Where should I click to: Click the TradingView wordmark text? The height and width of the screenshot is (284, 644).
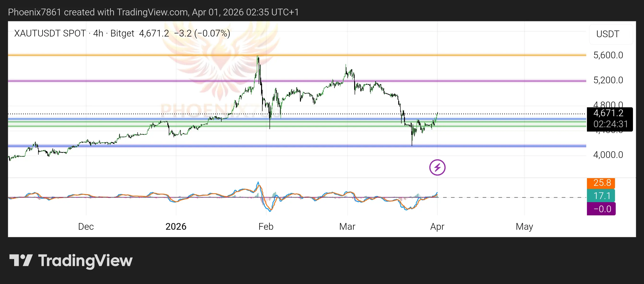[85, 260]
